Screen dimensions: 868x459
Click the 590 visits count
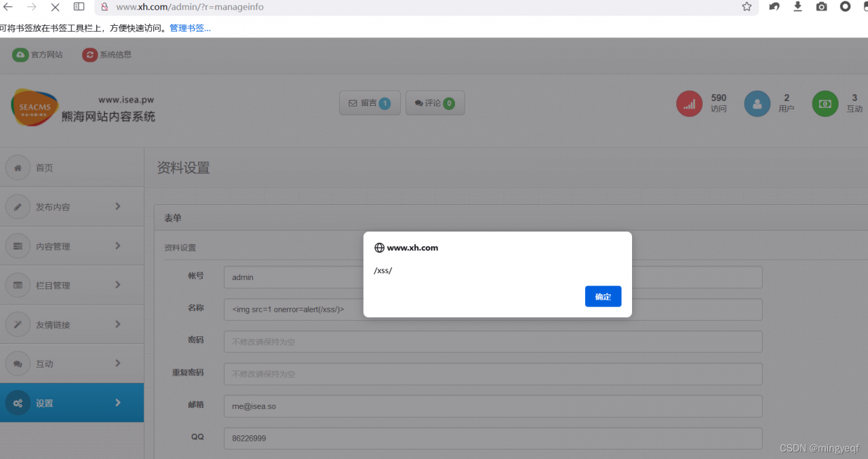719,98
